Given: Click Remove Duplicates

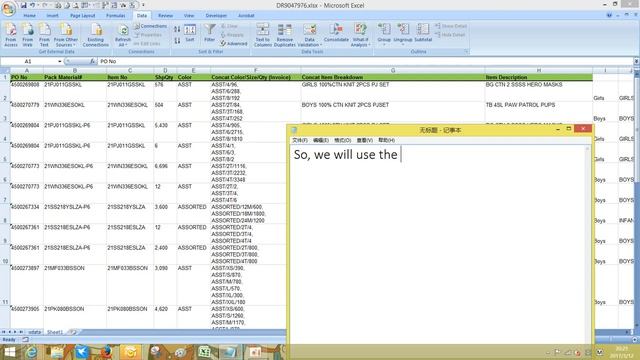Looking at the screenshot, I should point(284,35).
